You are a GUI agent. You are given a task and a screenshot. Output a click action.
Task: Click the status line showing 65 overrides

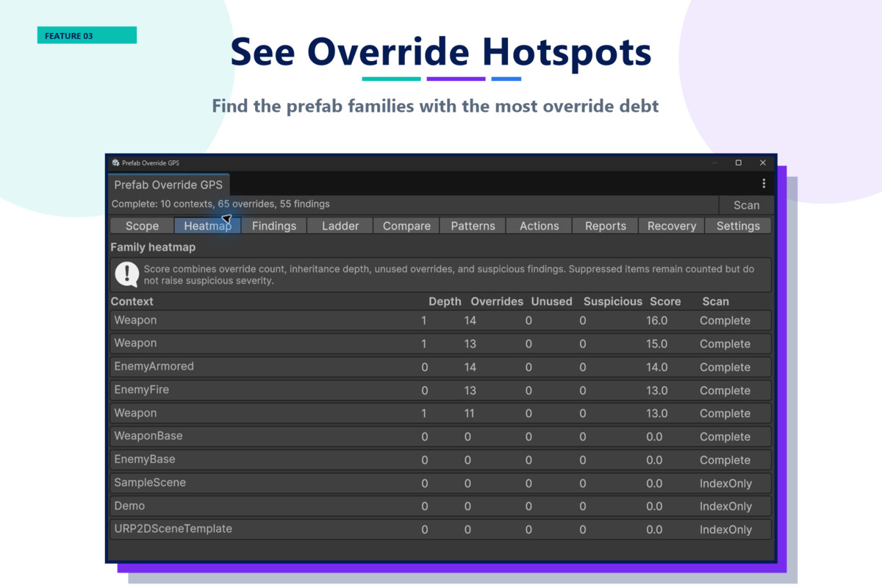click(220, 204)
